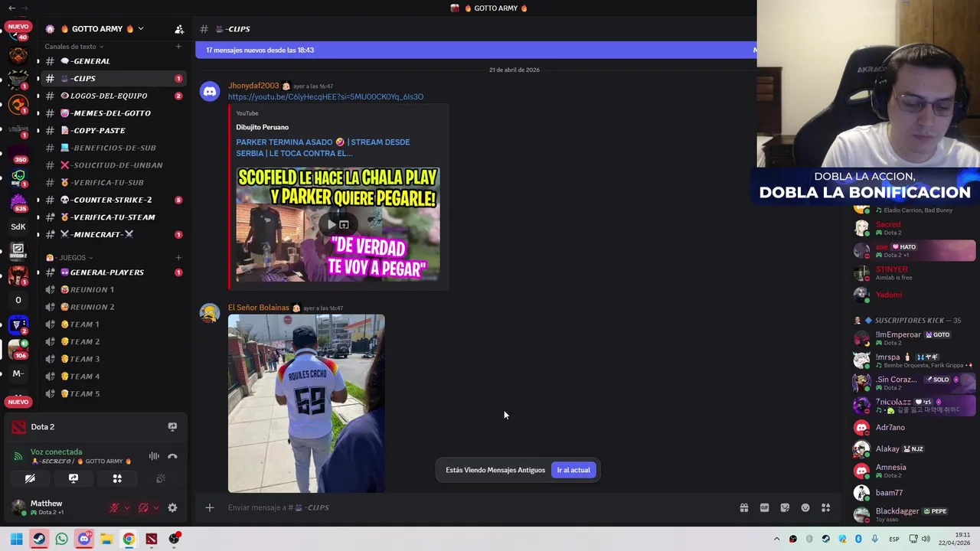This screenshot has width=980, height=551.
Task: Join the REUNION 1 voice channel
Action: (113, 289)
